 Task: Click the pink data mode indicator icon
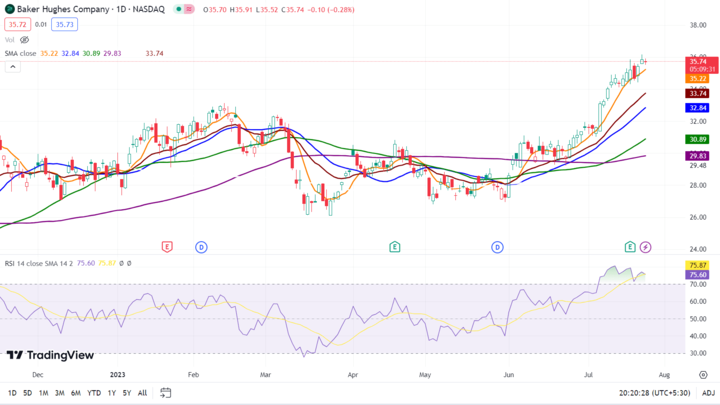(189, 9)
